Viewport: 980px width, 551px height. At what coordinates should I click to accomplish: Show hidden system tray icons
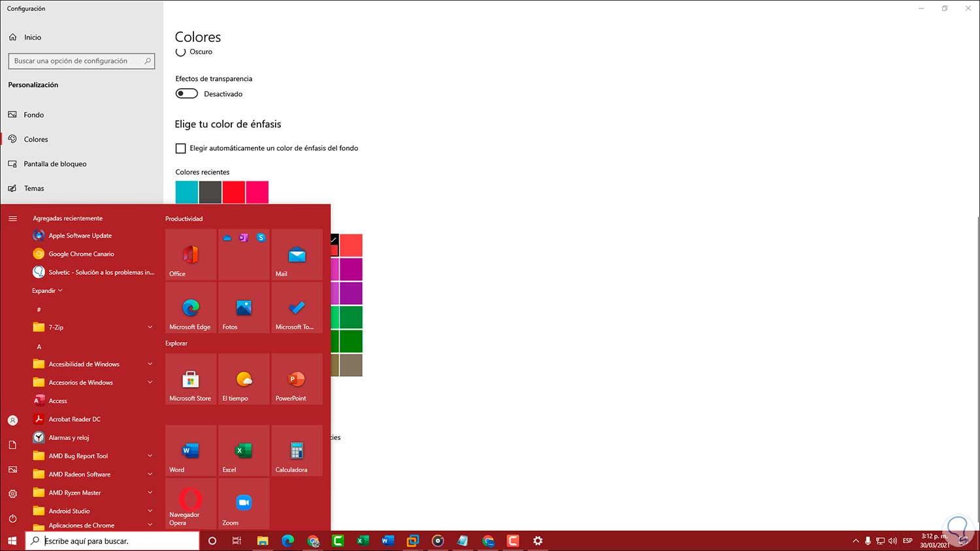click(856, 541)
